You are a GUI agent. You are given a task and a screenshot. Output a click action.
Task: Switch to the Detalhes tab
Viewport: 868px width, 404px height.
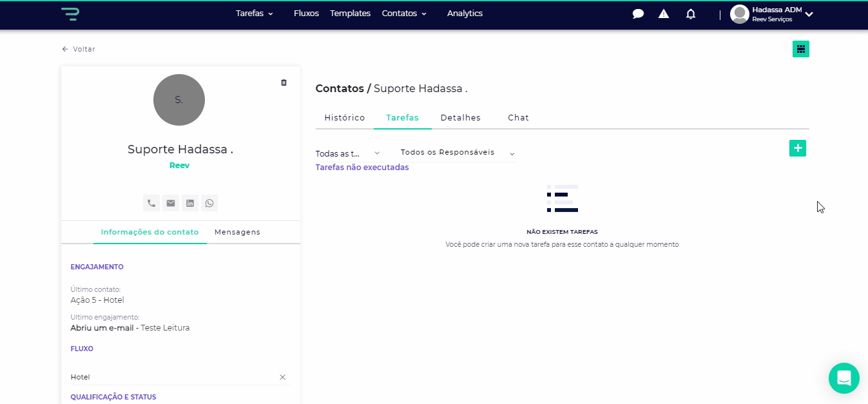tap(461, 118)
